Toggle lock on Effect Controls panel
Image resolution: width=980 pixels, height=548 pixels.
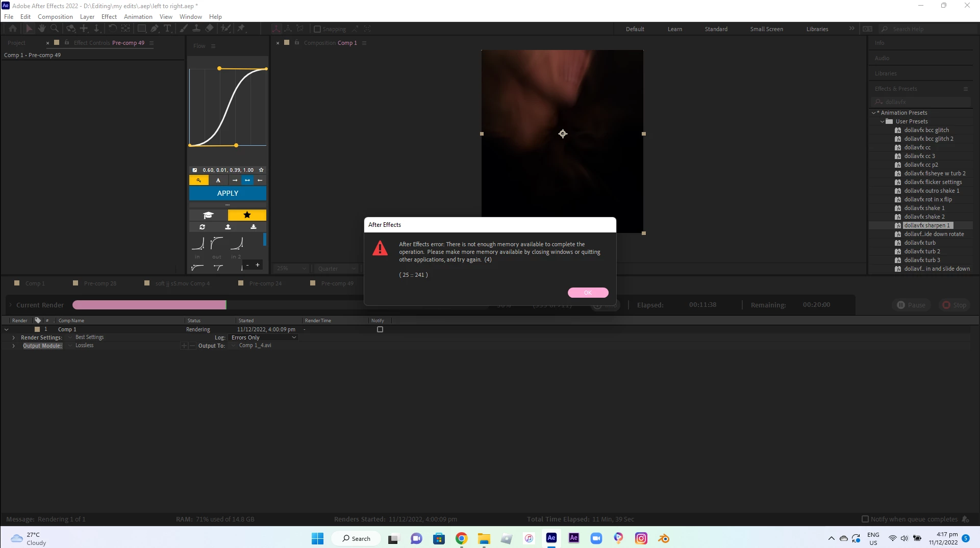tap(67, 42)
